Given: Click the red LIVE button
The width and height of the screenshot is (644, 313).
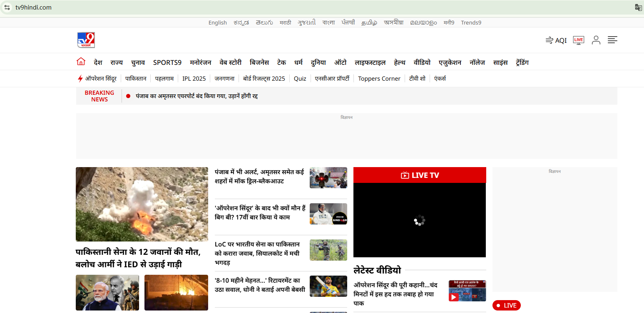Looking at the screenshot, I should (506, 306).
